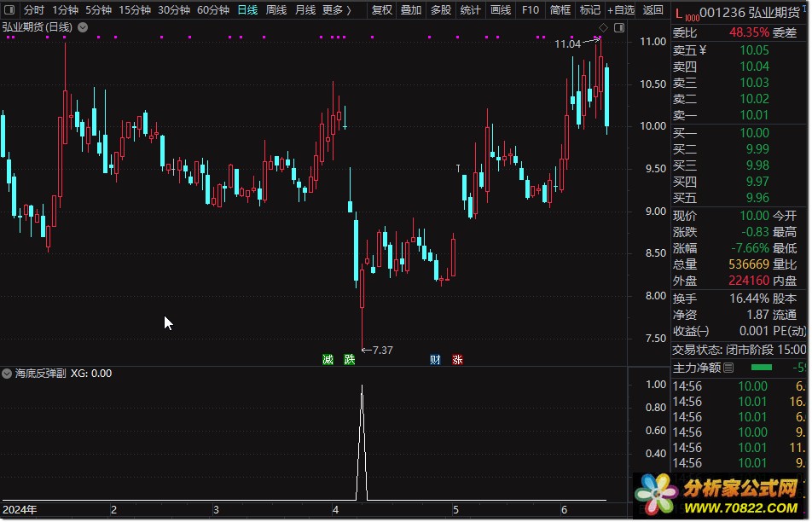Click the 涨 event marker
The image size is (812, 522).
click(457, 359)
